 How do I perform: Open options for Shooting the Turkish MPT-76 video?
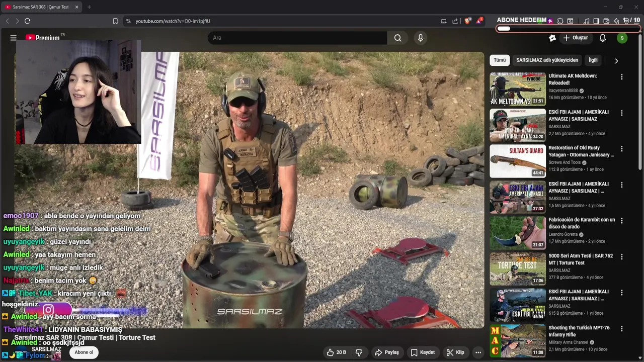(x=622, y=329)
